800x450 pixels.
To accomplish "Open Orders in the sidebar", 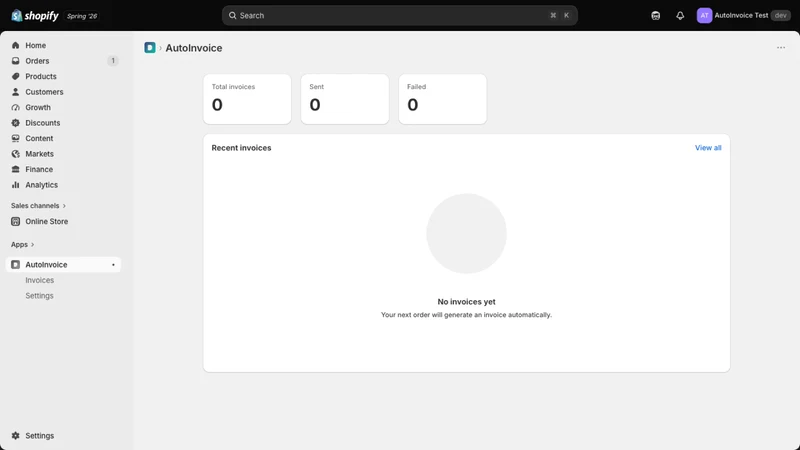I will click(63, 61).
